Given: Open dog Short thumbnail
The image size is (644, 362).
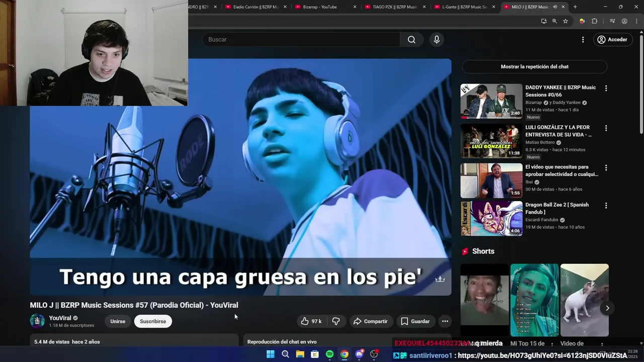Looking at the screenshot, I should point(585,300).
